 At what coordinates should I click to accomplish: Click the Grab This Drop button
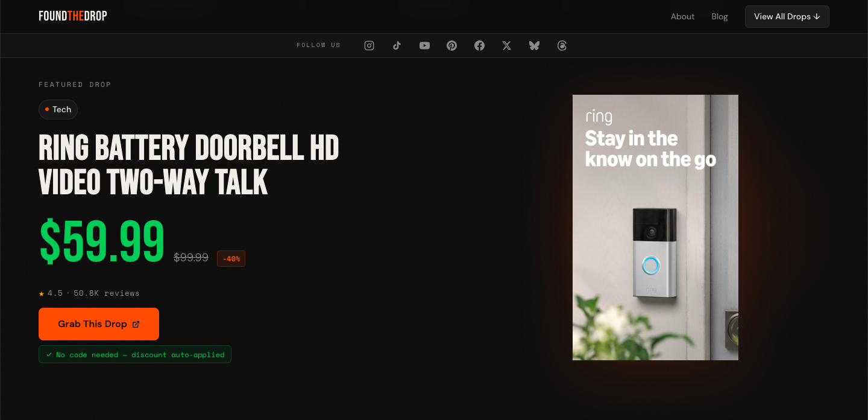(99, 324)
